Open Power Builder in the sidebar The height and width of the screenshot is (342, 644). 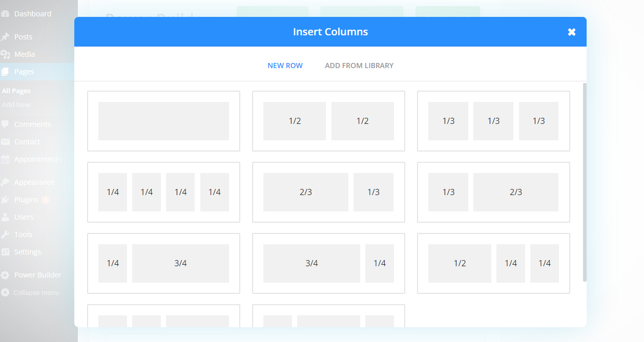(x=38, y=275)
